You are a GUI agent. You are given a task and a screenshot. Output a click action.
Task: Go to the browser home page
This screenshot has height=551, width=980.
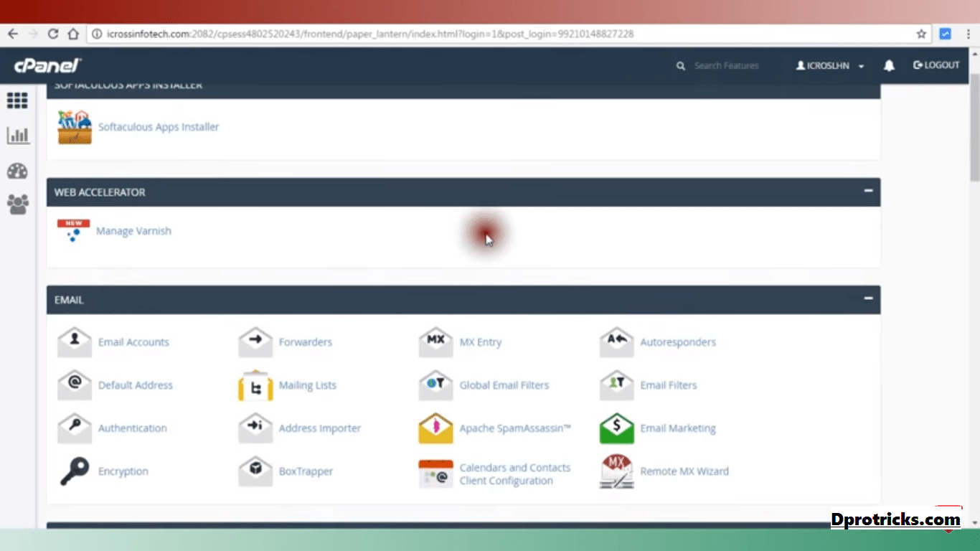(73, 34)
